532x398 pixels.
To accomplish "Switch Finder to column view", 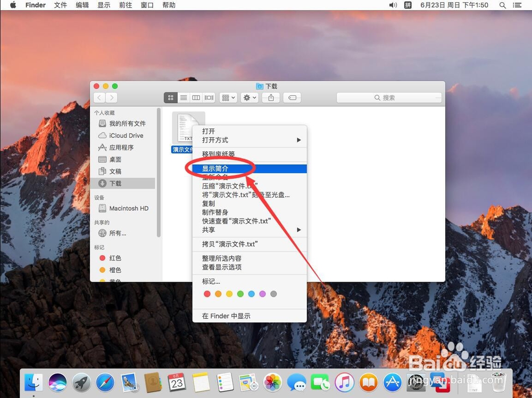I will click(196, 98).
